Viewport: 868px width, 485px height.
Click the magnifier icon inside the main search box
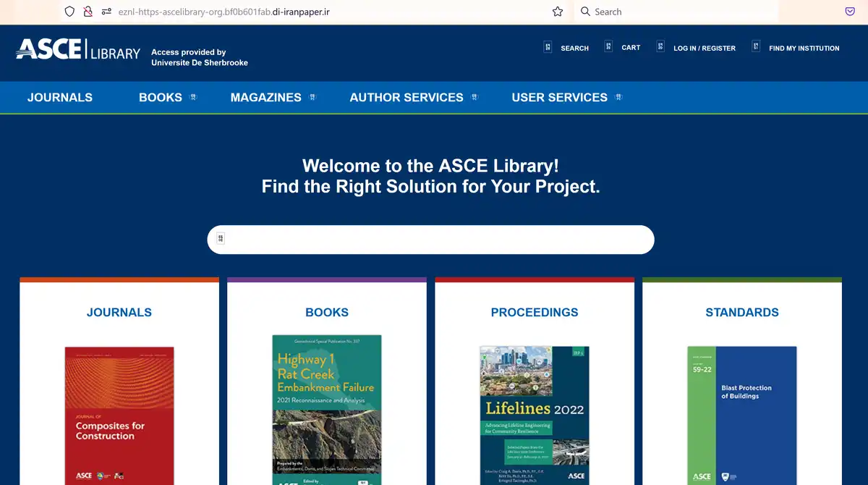[220, 239]
